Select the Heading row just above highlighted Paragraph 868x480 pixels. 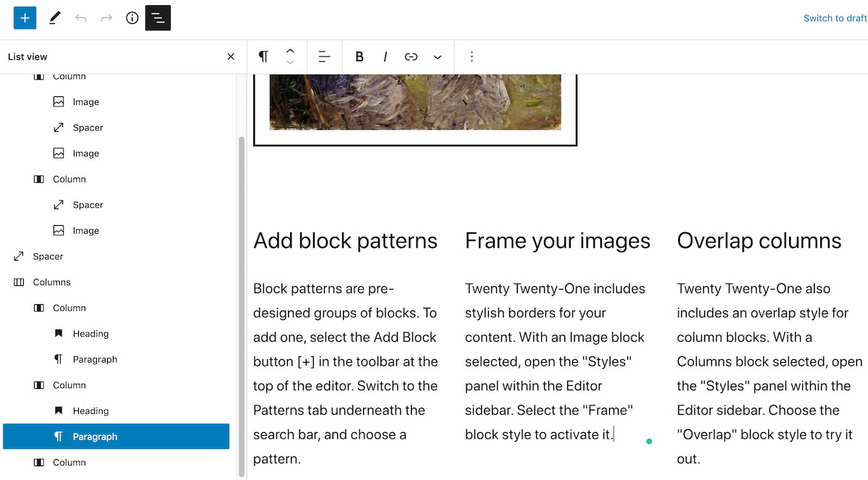click(x=116, y=411)
